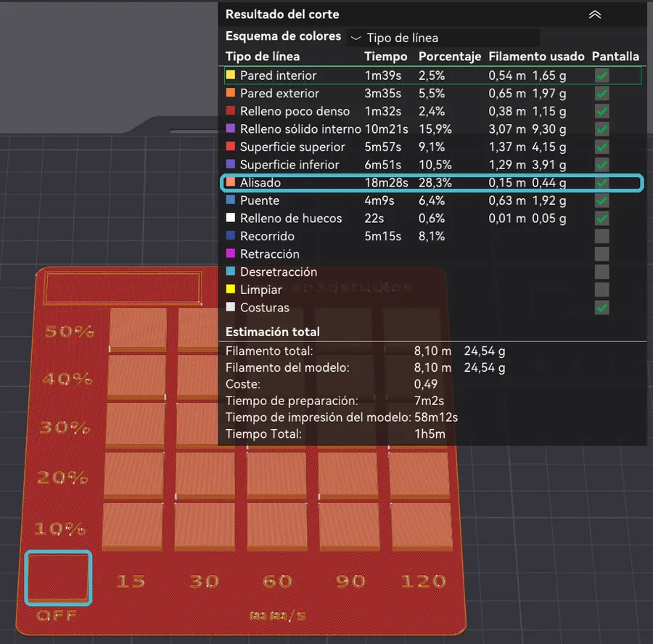Click the Estimación total heading
Viewport: 653px width, 644px height.
[x=273, y=332]
